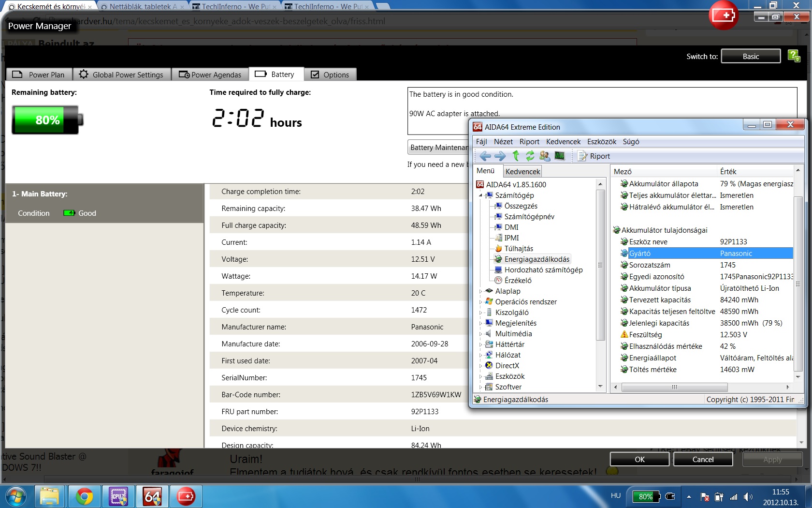This screenshot has width=812, height=508.
Task: Open the Global Power Settings tab
Action: (x=122, y=75)
